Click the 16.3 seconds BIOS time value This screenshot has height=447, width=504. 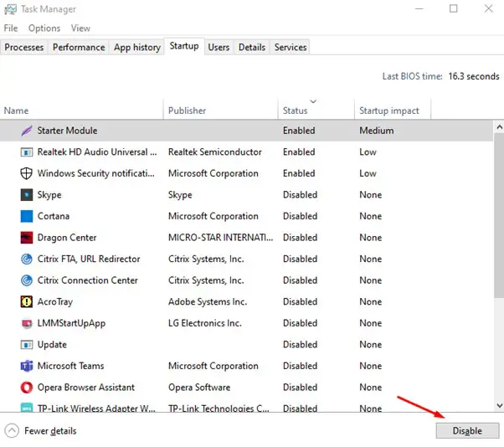[474, 76]
